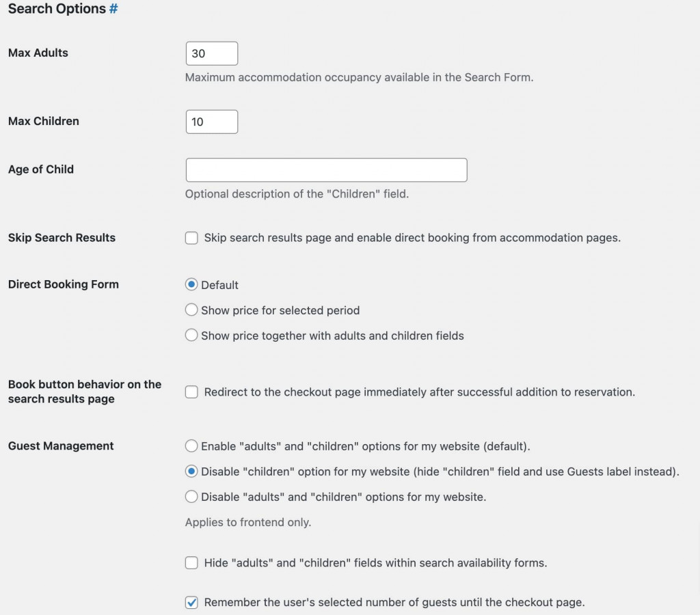Click the Show price for selected period label
Screen dimensions: 700x615
[280, 310]
